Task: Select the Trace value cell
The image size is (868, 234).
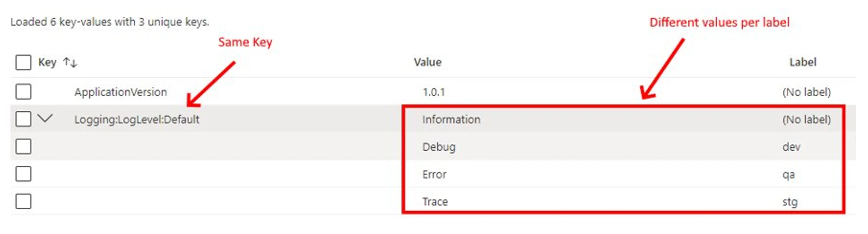Action: (435, 202)
